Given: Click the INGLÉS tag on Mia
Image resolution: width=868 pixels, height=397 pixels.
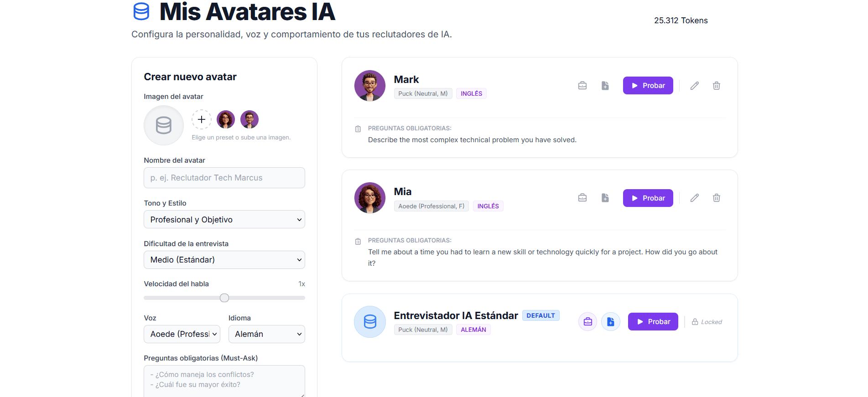Looking at the screenshot, I should coord(488,206).
